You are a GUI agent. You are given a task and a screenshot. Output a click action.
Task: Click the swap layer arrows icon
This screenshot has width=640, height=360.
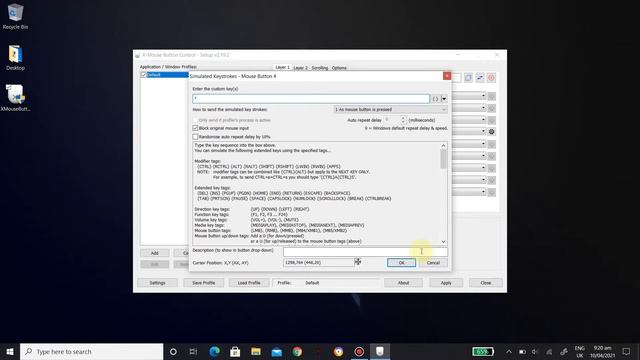pos(480,78)
